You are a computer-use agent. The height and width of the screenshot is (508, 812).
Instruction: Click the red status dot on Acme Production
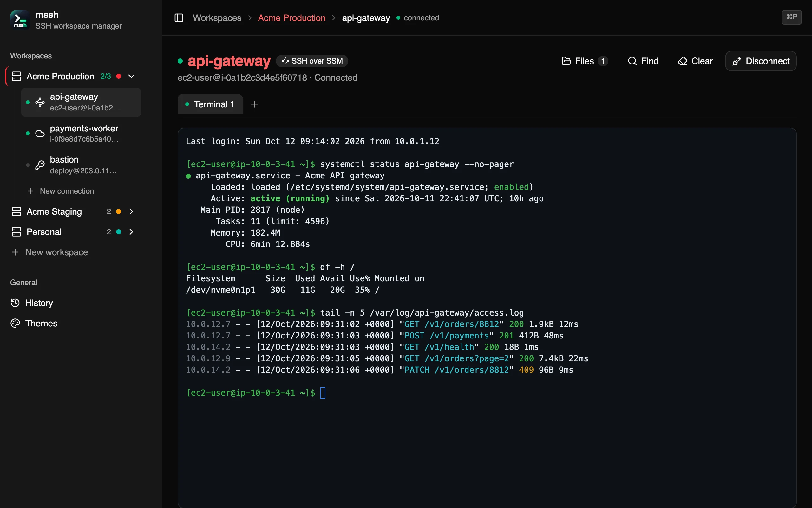118,76
